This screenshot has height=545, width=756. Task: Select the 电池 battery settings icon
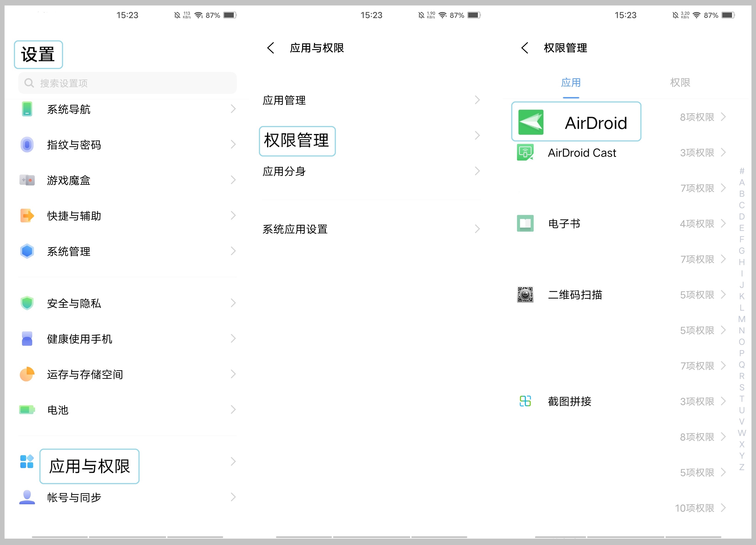pos(27,410)
